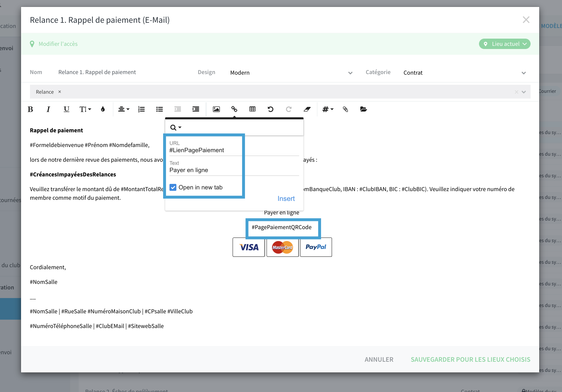Clear formatting with the eraser icon
This screenshot has height=392, width=562.
307,109
